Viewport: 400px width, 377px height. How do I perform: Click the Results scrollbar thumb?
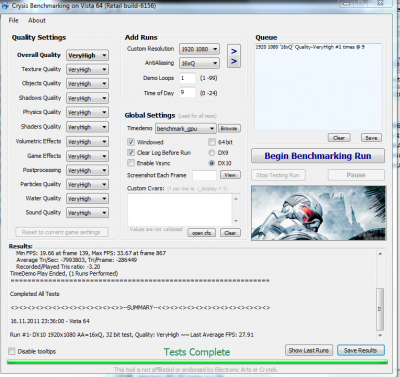point(380,309)
